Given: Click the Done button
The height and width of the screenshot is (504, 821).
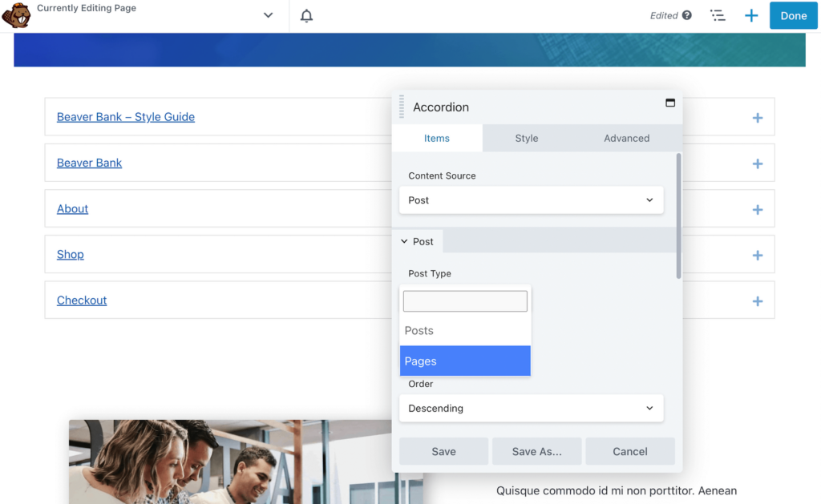Looking at the screenshot, I should pyautogui.click(x=793, y=16).
